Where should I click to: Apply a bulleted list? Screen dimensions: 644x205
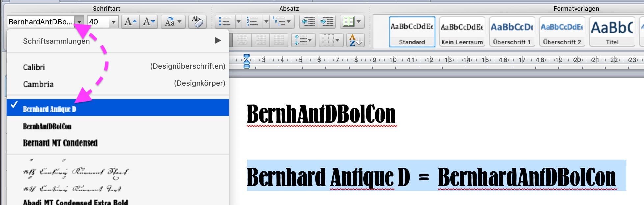(225, 22)
